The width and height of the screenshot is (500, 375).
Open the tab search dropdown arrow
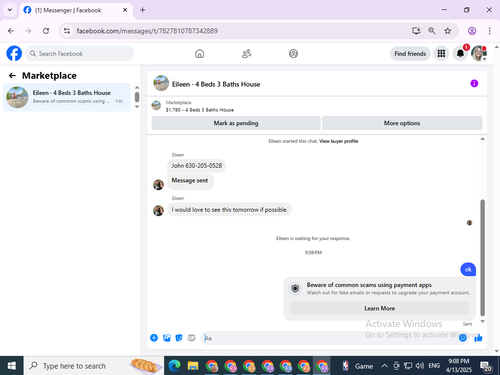[10, 10]
